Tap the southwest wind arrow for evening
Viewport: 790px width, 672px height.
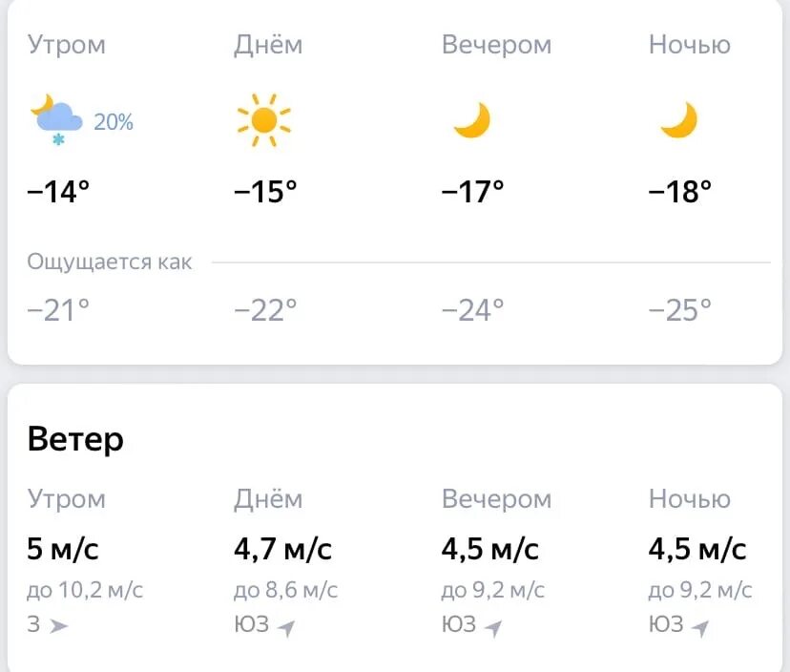pyautogui.click(x=493, y=628)
